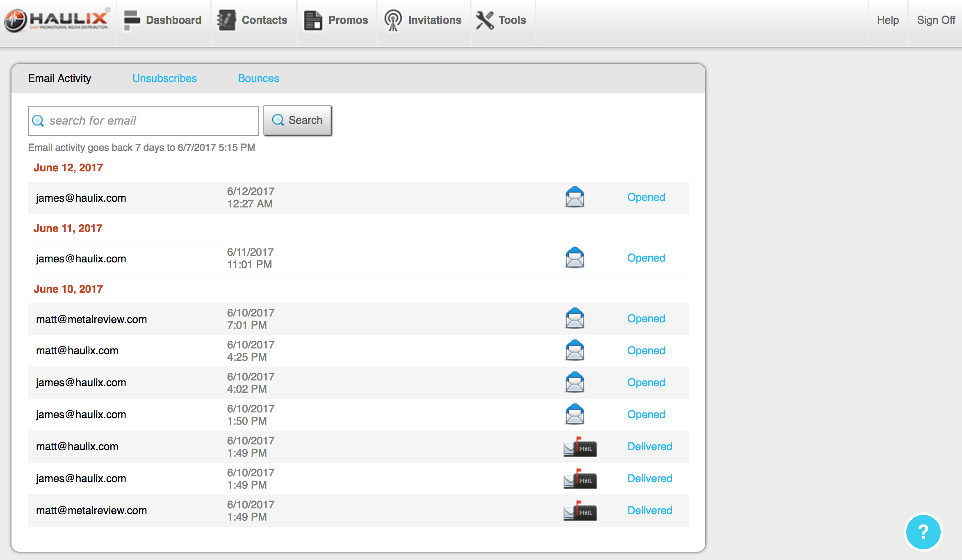This screenshot has height=560, width=962.
Task: Click the Tools wrench icon
Action: [x=485, y=20]
